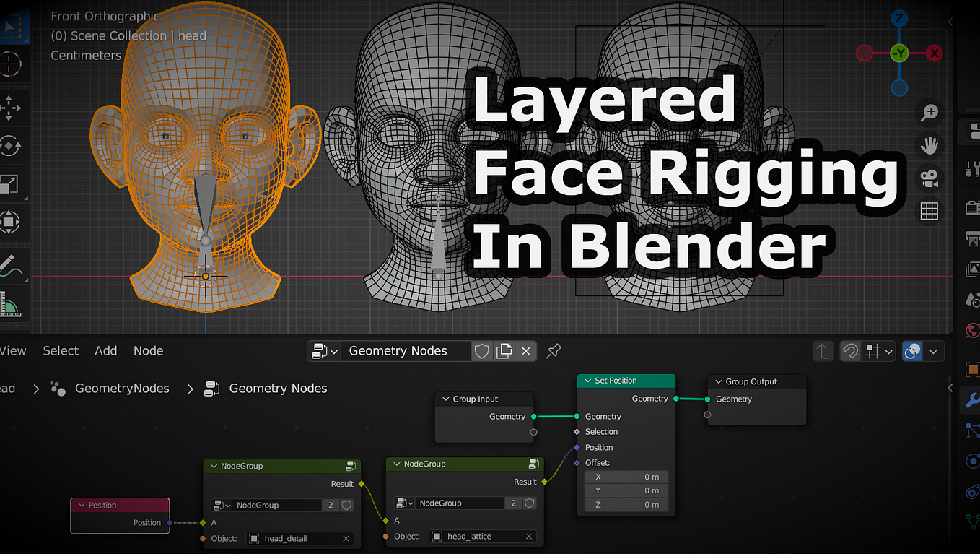Toggle node editor overlays with the blue circles icon
The height and width of the screenshot is (554, 980).
pyautogui.click(x=911, y=350)
